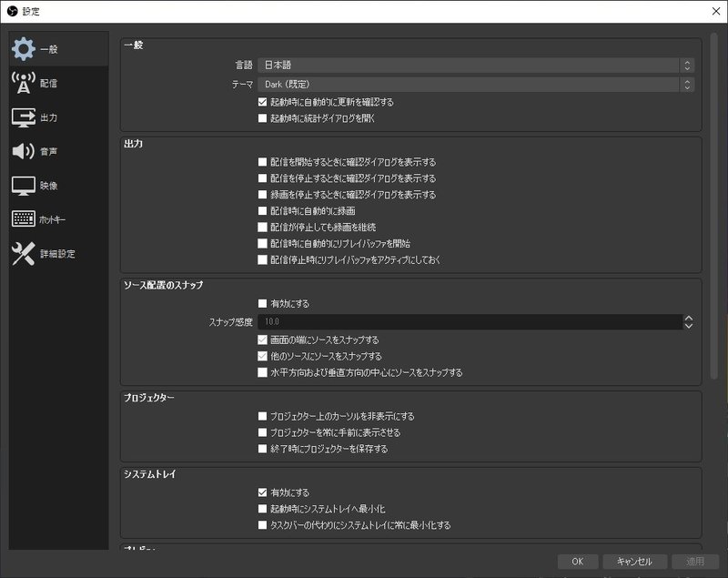
Task: Click the OK button
Action: [x=578, y=562]
